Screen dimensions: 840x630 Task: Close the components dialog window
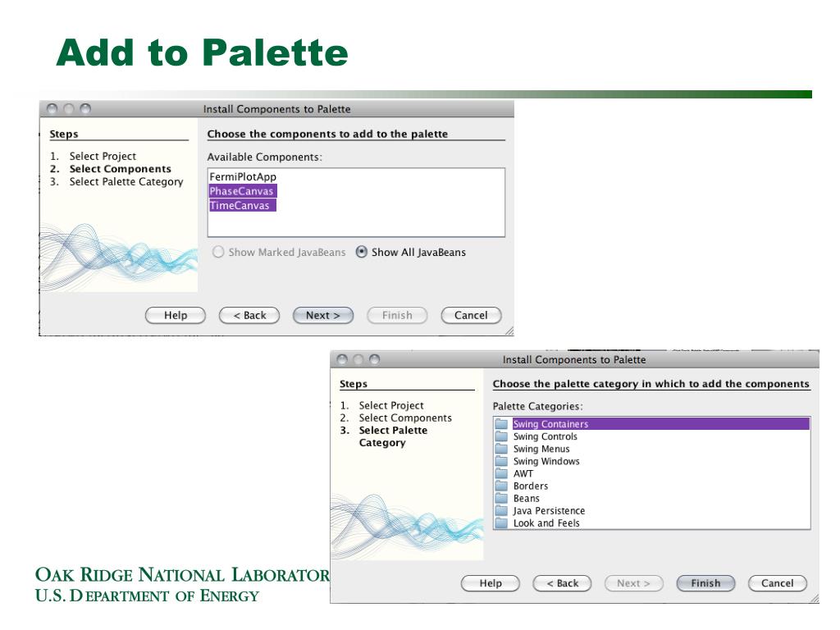[x=52, y=109]
